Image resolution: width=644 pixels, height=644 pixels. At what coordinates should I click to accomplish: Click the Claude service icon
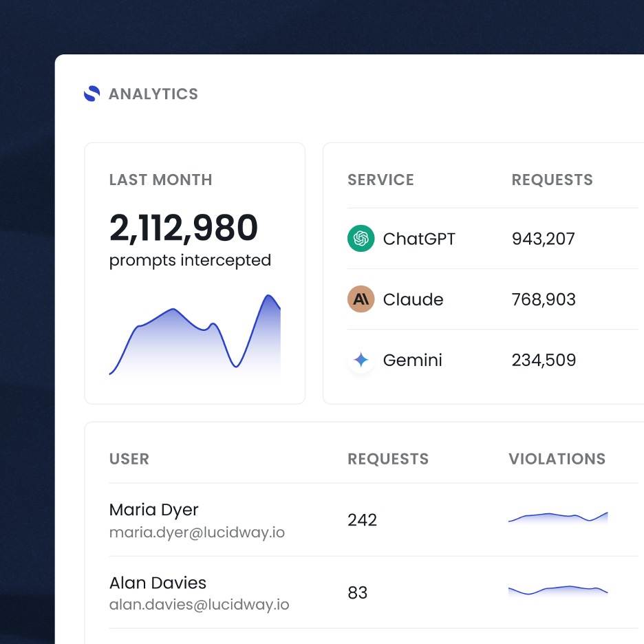tap(361, 299)
